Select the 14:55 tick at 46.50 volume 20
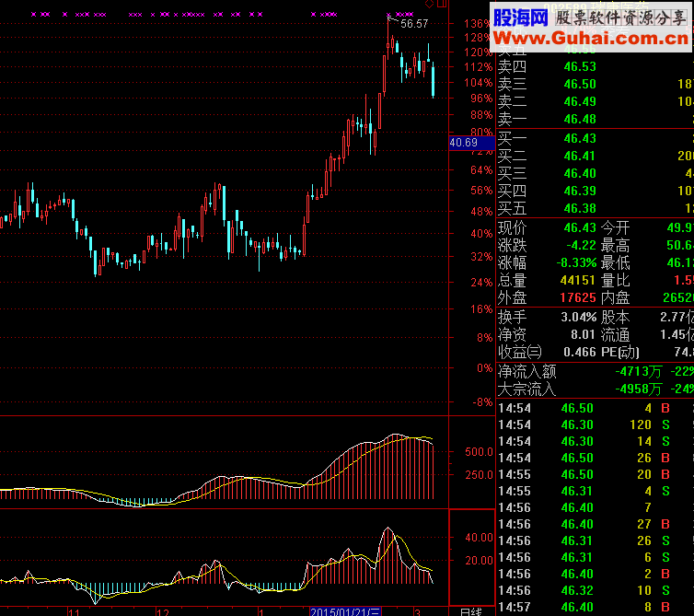This screenshot has width=694, height=616. (x=595, y=475)
